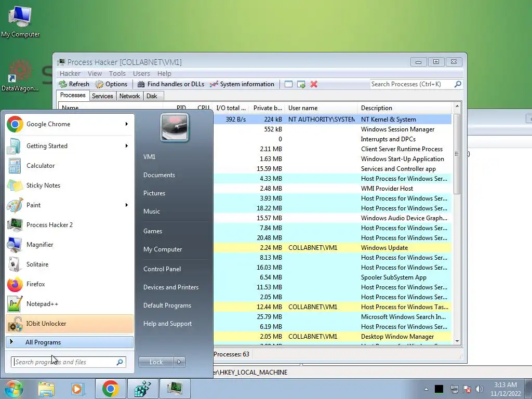The height and width of the screenshot is (399, 532).
Task: Launch Magnifier from Start menu
Action: 70,244
